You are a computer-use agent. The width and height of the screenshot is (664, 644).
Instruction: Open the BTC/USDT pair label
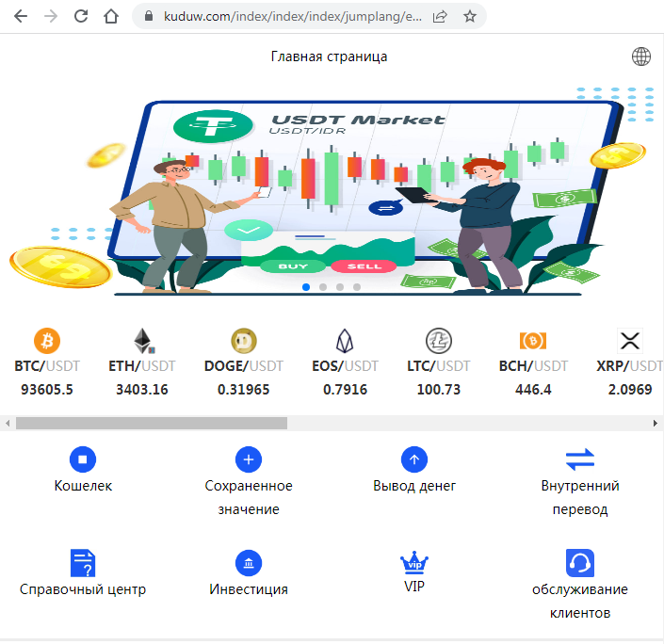coord(47,366)
